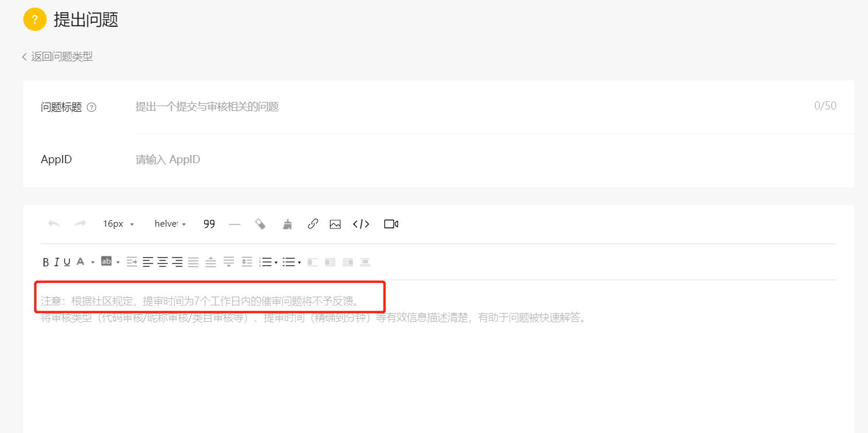Open the helvetica font family dropdown
Screen dimensions: 868x433
pos(170,224)
